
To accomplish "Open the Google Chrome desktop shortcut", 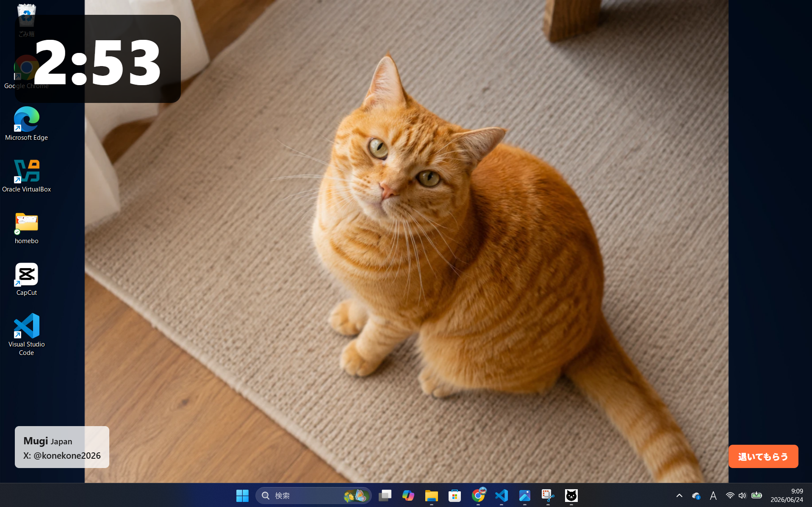I will coord(26,72).
